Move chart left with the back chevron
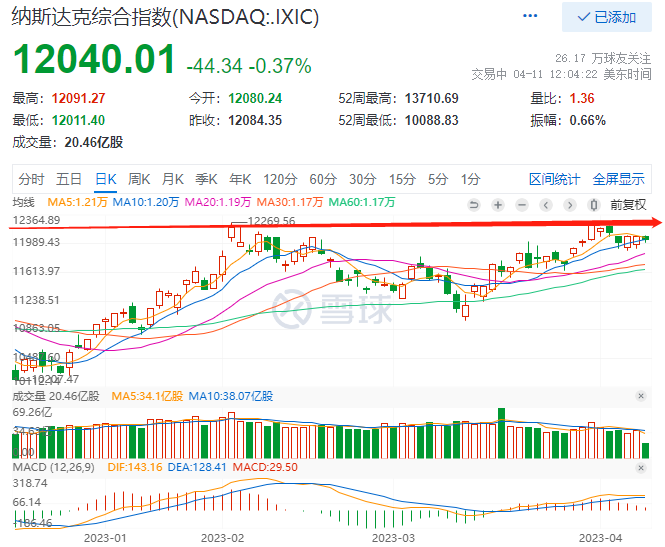Viewport: 665px width, 547px height. pos(546,205)
